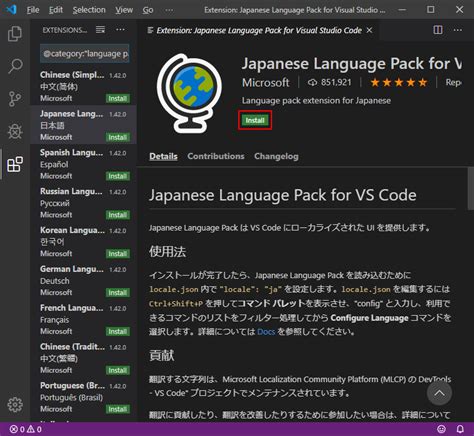474x436 pixels.
Task: Click the five-star rating
Action: pyautogui.click(x=398, y=82)
